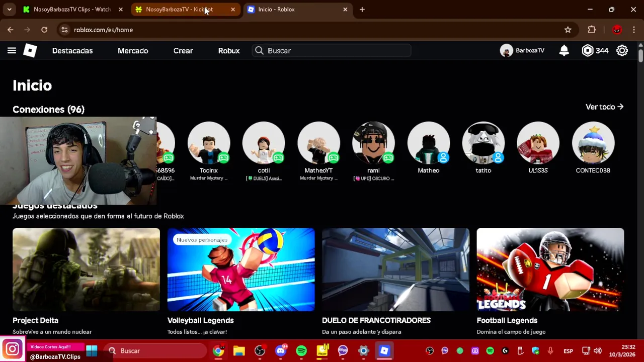
Task: Click the taskbar Buscar search box
Action: coord(155,351)
